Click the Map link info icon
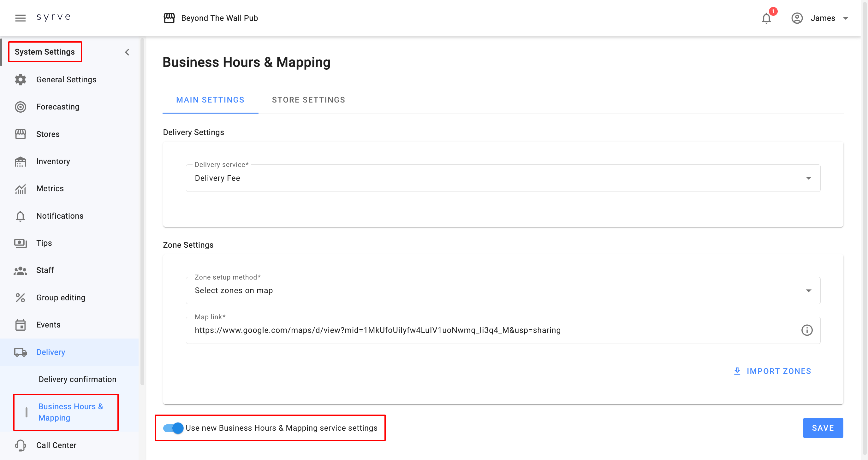This screenshot has height=460, width=868. 807,330
